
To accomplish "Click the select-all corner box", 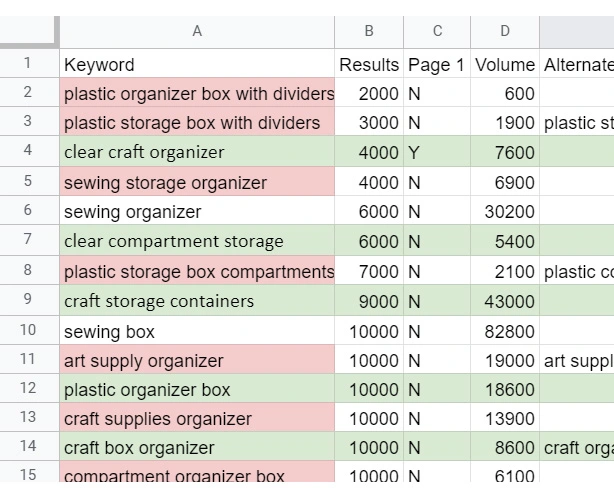I will pyautogui.click(x=28, y=31).
